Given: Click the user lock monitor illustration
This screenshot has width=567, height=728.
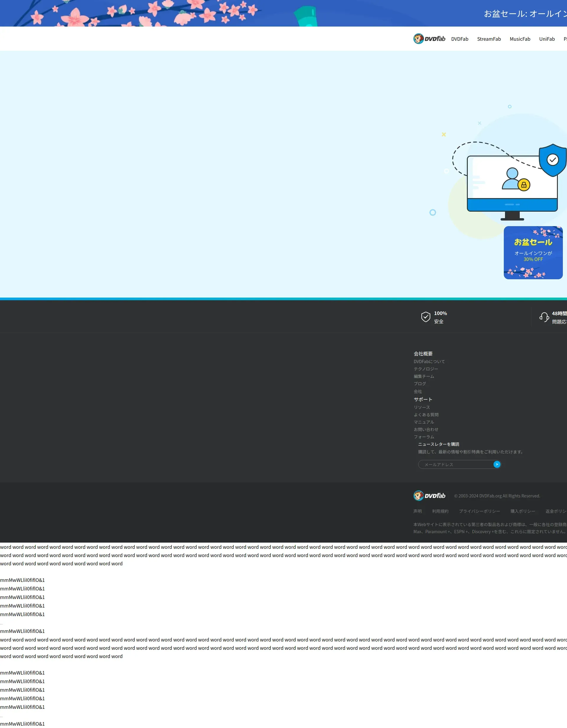Looking at the screenshot, I should pyautogui.click(x=512, y=183).
